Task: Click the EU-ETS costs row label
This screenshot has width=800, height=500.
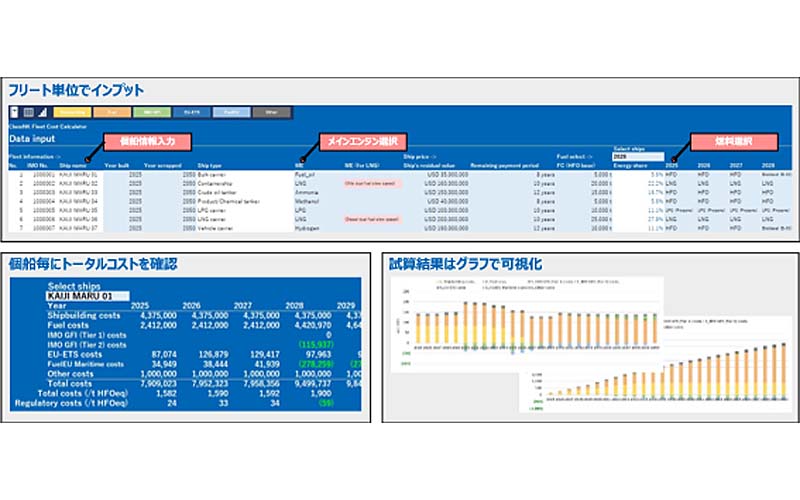Action: click(x=74, y=354)
